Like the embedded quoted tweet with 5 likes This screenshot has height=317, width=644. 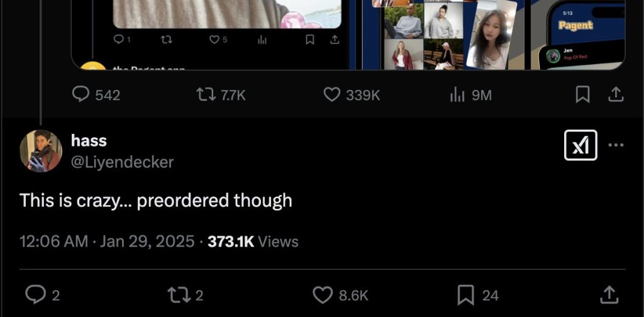(218, 40)
